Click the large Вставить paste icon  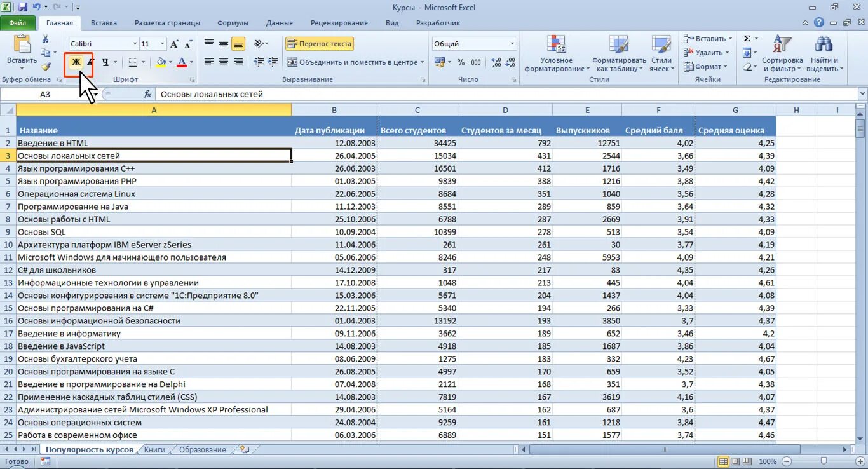(22, 44)
